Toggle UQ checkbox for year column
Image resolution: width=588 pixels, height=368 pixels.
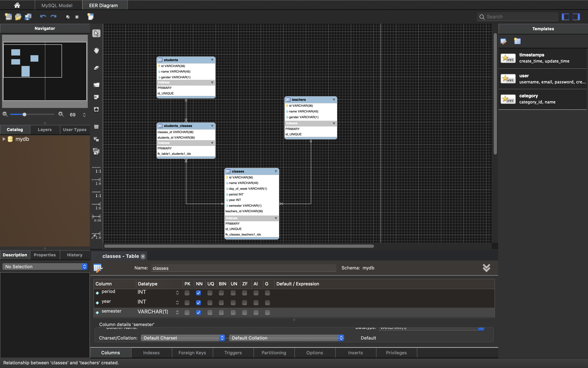point(210,303)
